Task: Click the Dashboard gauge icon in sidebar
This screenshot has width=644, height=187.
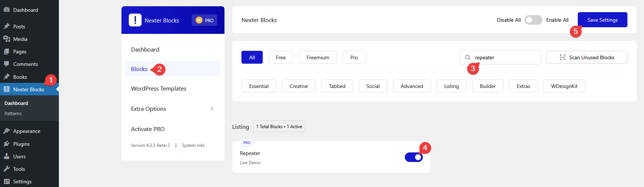Action: point(7,10)
